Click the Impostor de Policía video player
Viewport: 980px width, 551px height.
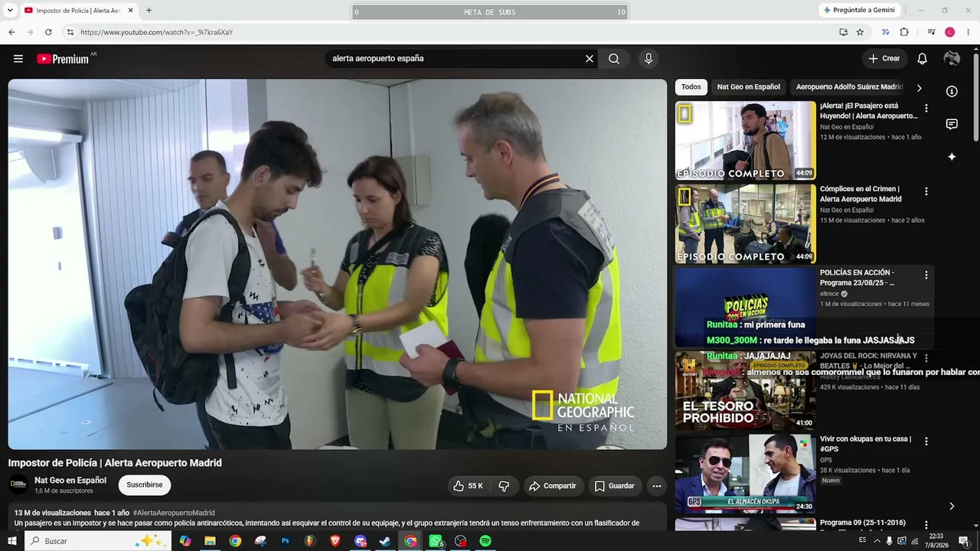coord(338,264)
